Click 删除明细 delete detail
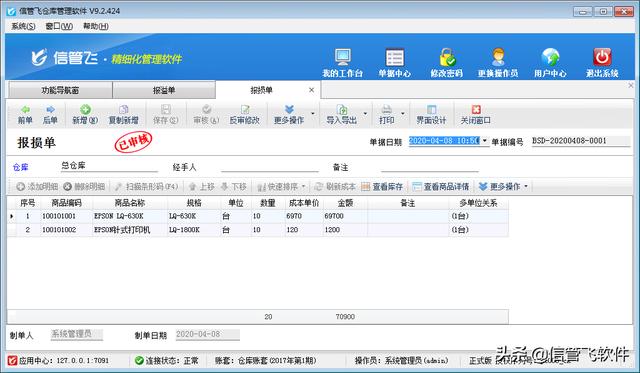The image size is (640, 373). coord(84,186)
